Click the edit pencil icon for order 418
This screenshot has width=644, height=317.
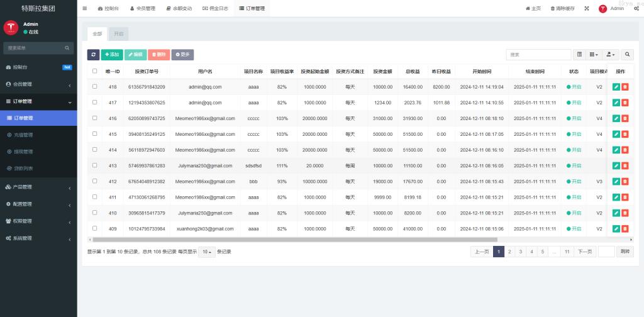pos(616,87)
